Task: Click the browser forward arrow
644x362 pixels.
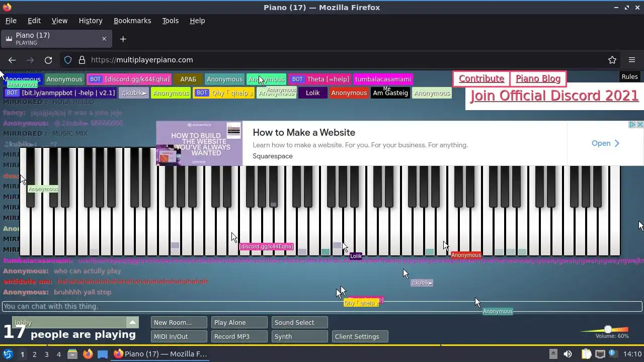Action: coord(30,60)
